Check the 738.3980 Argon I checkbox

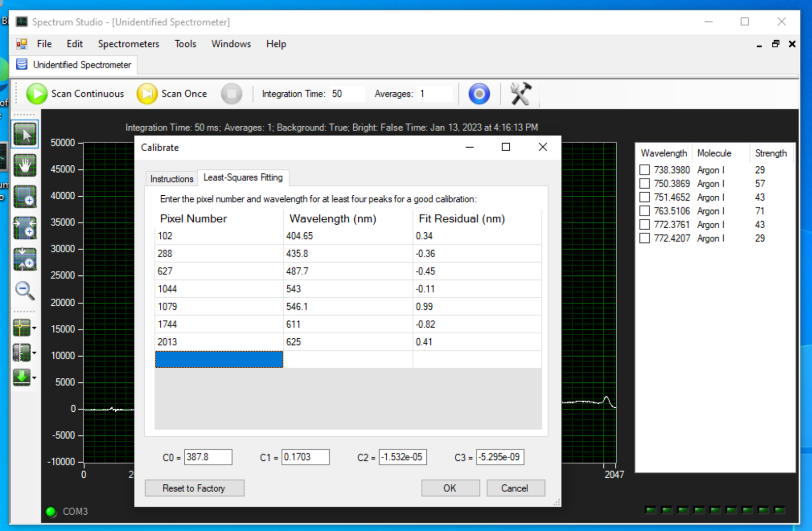645,170
